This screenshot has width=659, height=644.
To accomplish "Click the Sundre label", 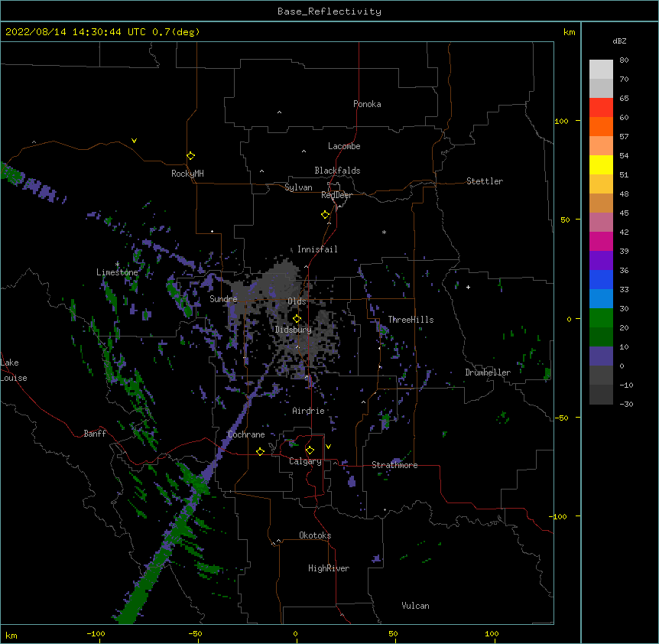I will click(x=223, y=299).
